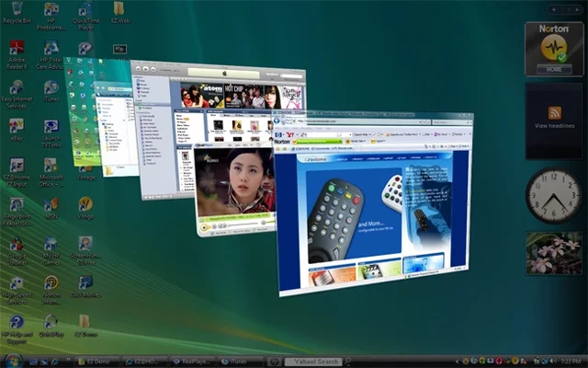Launch Microsoft Office desktop shortcut
The height and width of the screenshot is (368, 588).
pos(51,172)
